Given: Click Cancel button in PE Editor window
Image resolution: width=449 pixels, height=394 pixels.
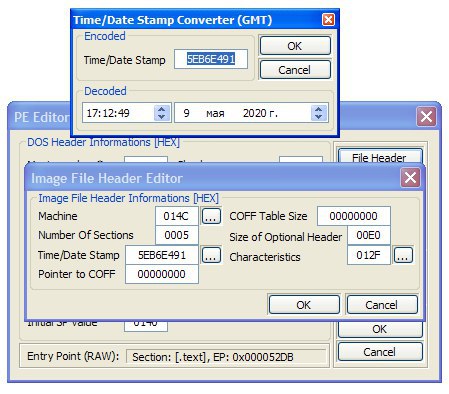Looking at the screenshot, I should (380, 352).
